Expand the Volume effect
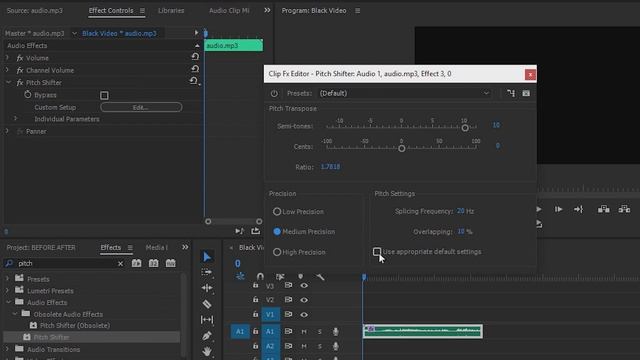This screenshot has width=640, height=360. pyautogui.click(x=7, y=58)
